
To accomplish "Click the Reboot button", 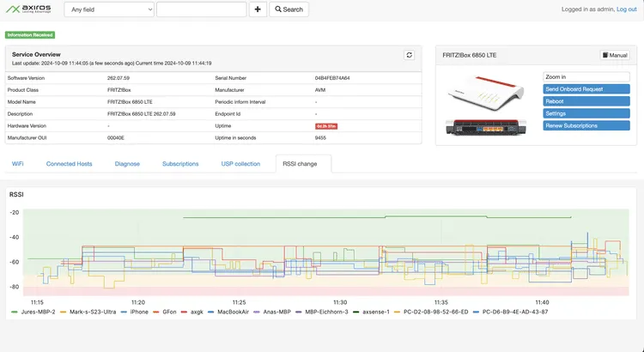I will click(586, 101).
